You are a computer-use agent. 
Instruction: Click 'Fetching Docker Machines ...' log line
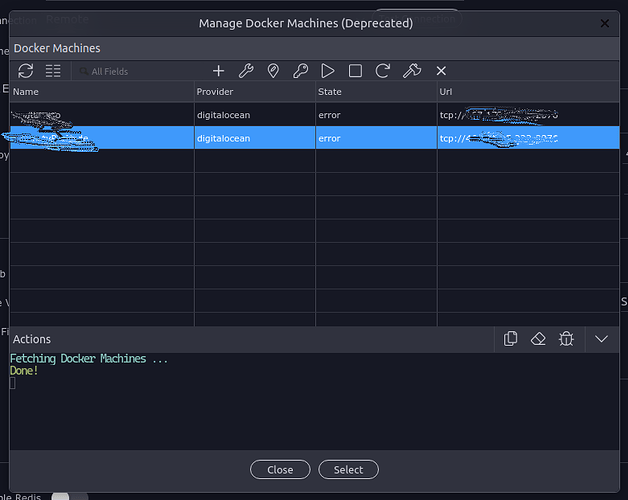pos(89,359)
